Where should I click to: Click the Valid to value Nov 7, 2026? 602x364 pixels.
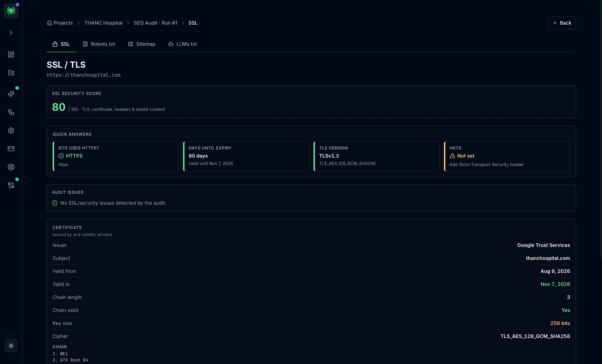tap(555, 284)
